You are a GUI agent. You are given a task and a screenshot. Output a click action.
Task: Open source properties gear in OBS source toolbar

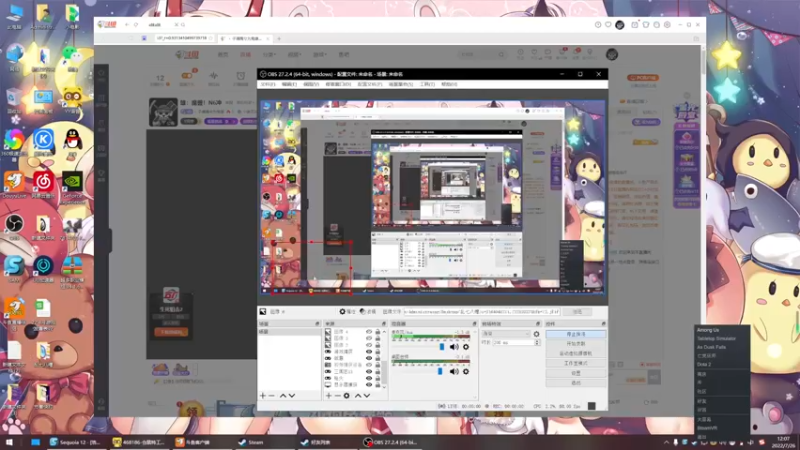tap(342, 311)
